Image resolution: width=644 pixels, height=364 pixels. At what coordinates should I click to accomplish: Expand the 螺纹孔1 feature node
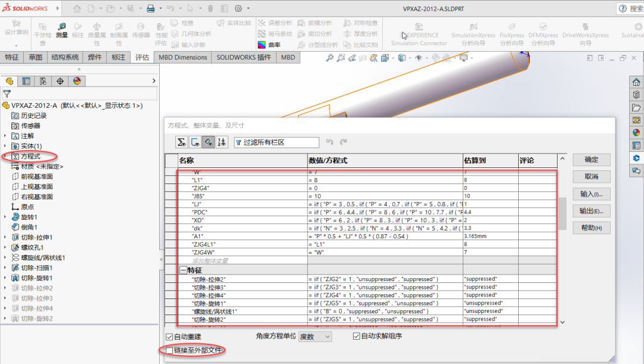5,247
